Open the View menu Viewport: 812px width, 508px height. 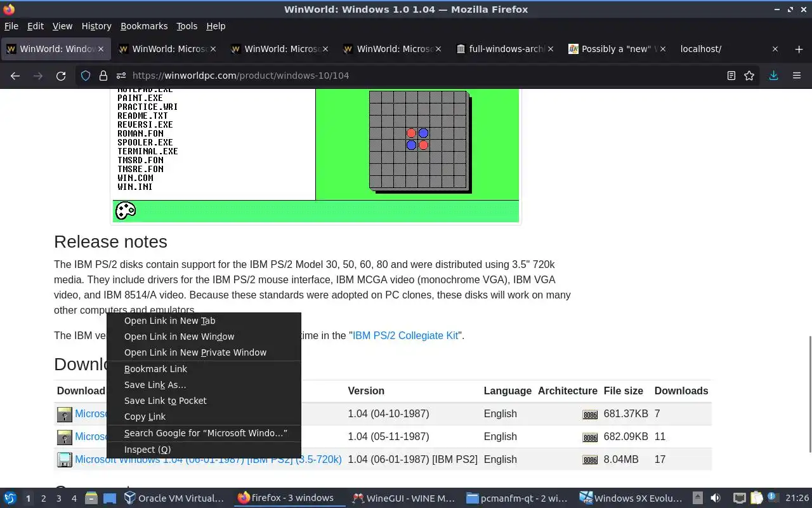62,26
